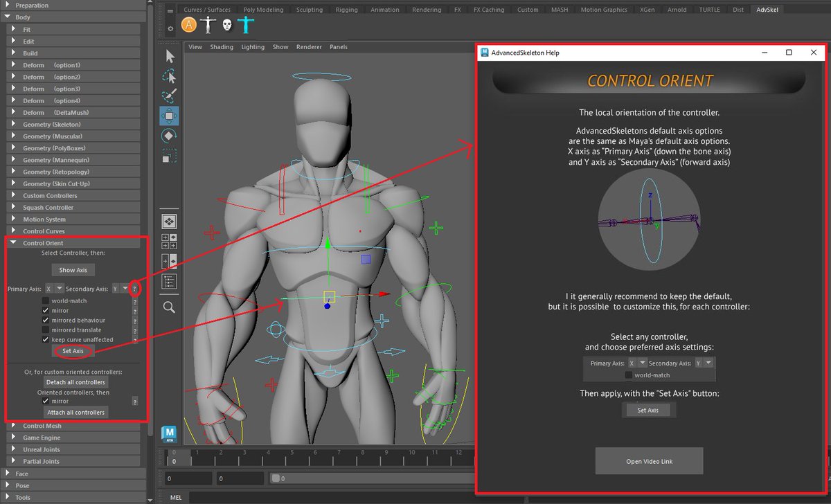Expand the Build section

coord(73,53)
